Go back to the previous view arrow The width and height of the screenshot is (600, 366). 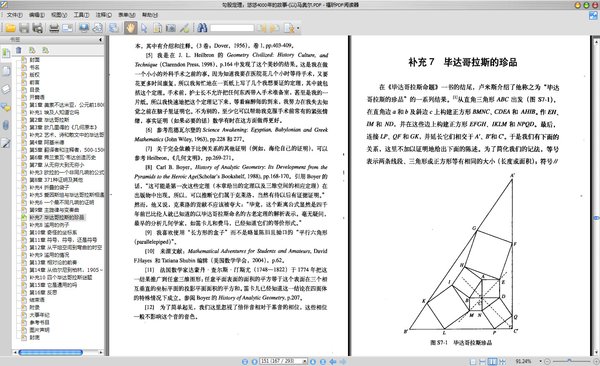(x=333, y=361)
